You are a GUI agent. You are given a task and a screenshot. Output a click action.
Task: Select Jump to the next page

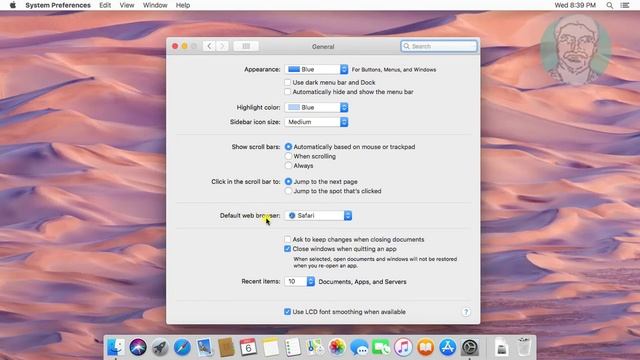coord(289,181)
